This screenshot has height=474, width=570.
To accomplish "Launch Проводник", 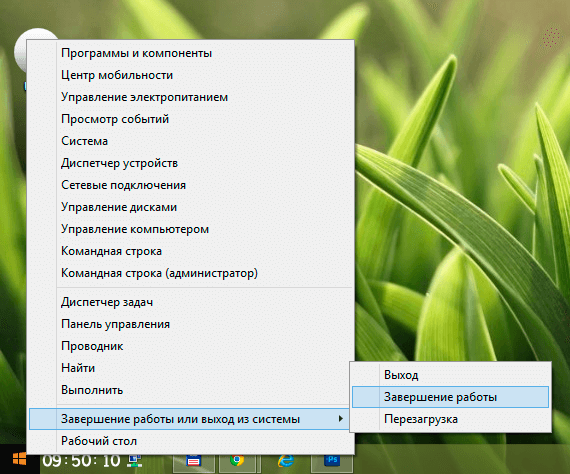I will [x=190, y=346].
